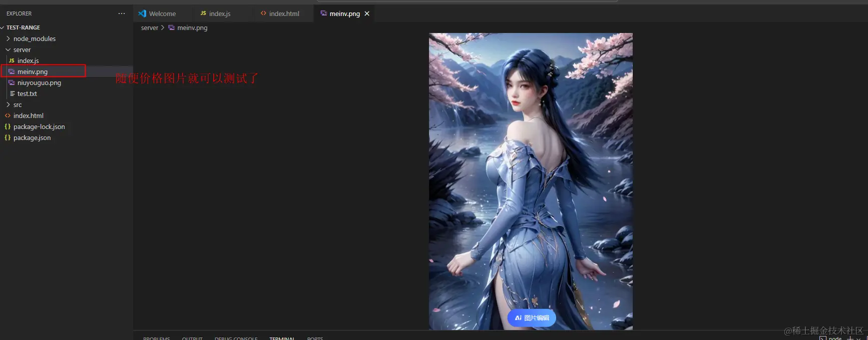Click the VS Code logo on Welcome tab
This screenshot has height=340, width=868.
pyautogui.click(x=142, y=13)
